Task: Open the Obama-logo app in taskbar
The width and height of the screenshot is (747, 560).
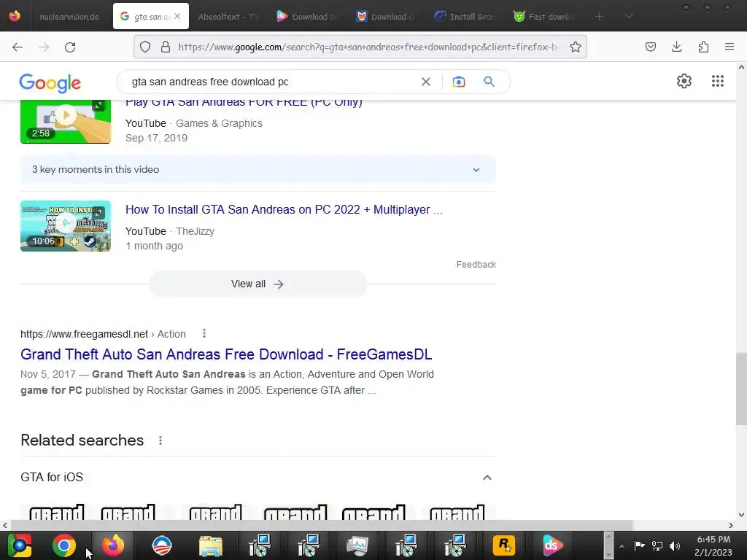Action: click(161, 545)
